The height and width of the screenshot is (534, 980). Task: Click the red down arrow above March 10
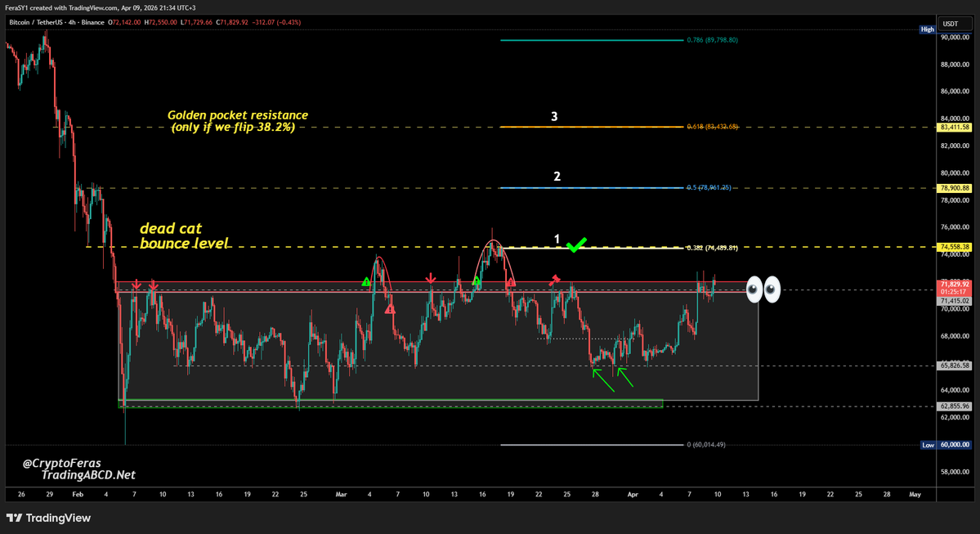click(431, 281)
